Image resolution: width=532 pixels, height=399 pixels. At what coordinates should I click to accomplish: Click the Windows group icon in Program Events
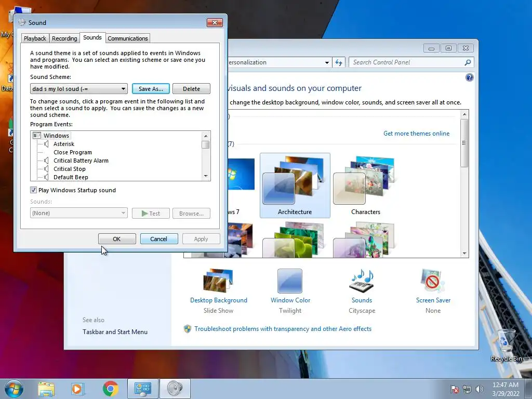click(x=37, y=136)
